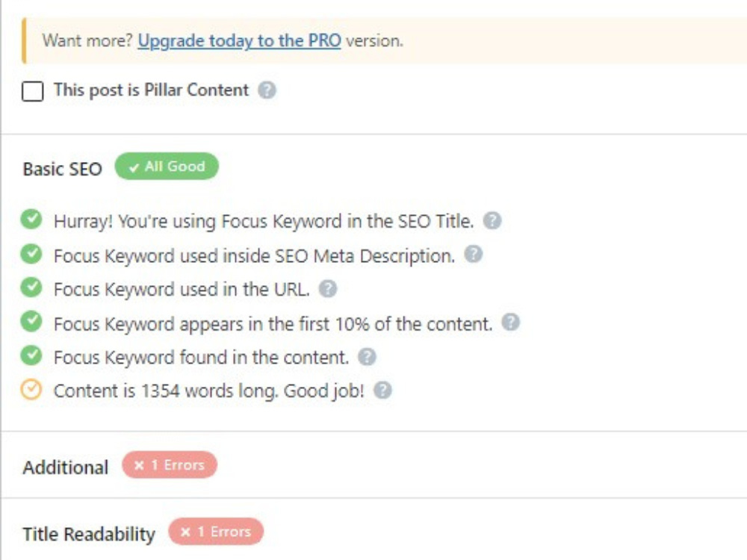
Task: Click green check beside SEO Title result
Action: pyautogui.click(x=31, y=220)
